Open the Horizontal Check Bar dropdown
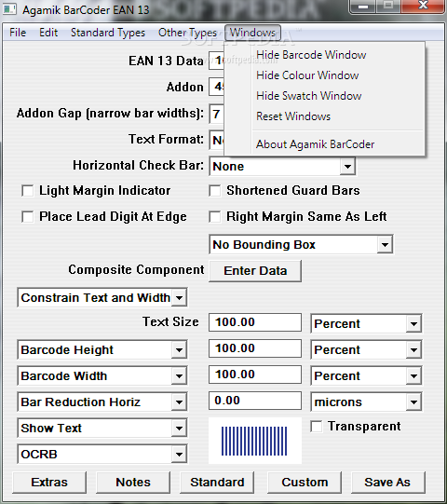 point(347,167)
